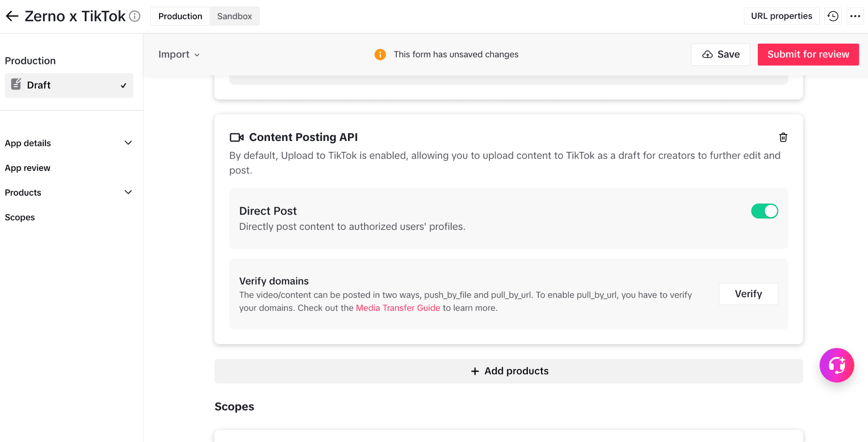Open the app info icon next to title
This screenshot has height=442, width=868.
[135, 16]
